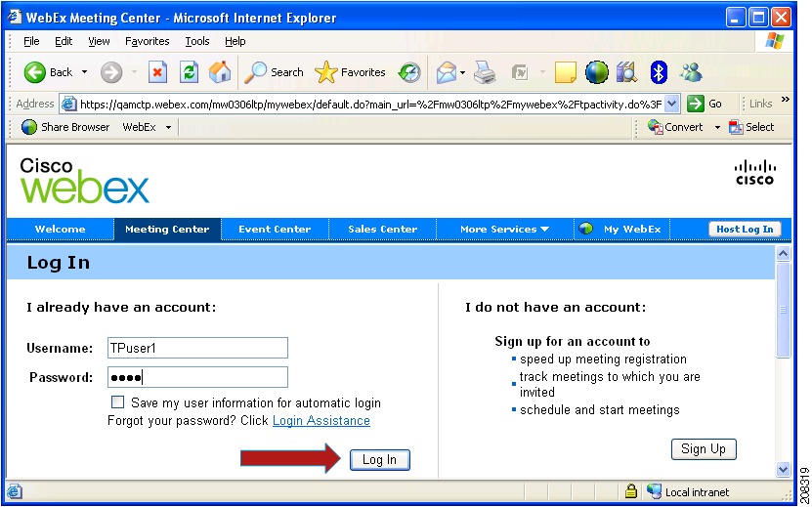Open the Help menu
The image size is (812, 507).
(235, 41)
